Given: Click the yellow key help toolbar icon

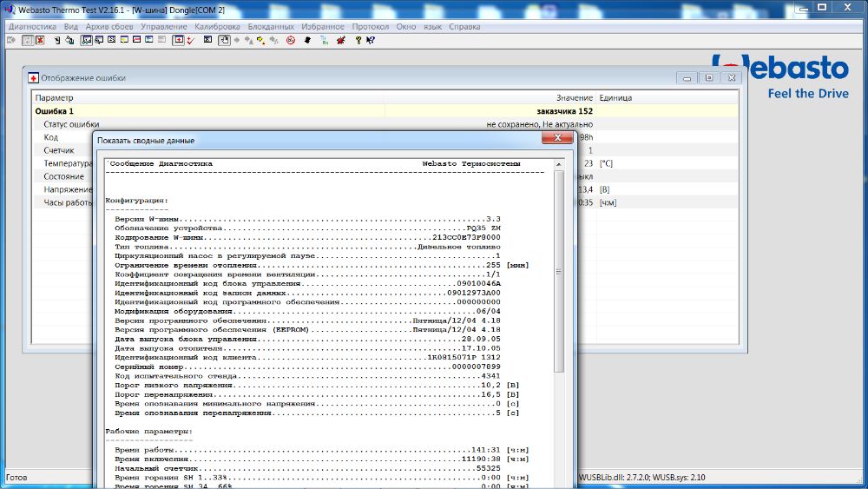Looking at the screenshot, I should (358, 40).
